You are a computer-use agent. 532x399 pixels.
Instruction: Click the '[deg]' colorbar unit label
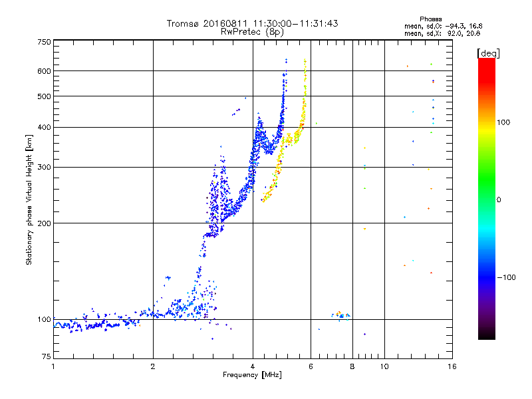click(488, 53)
